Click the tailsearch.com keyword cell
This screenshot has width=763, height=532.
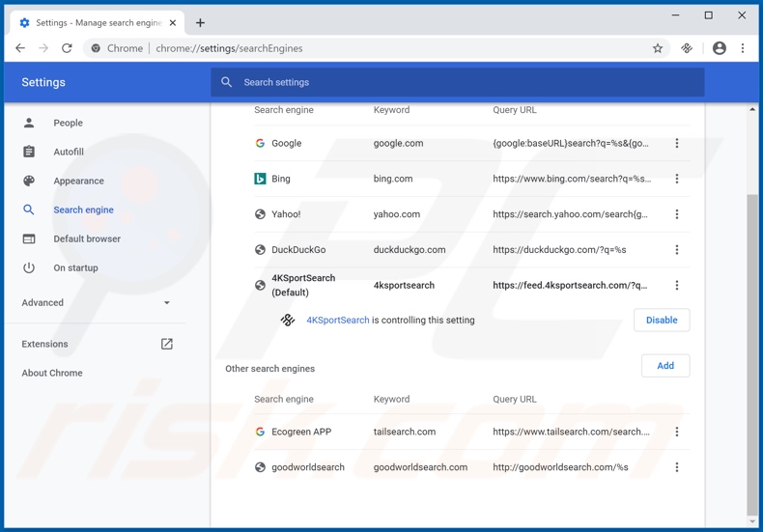(x=405, y=432)
